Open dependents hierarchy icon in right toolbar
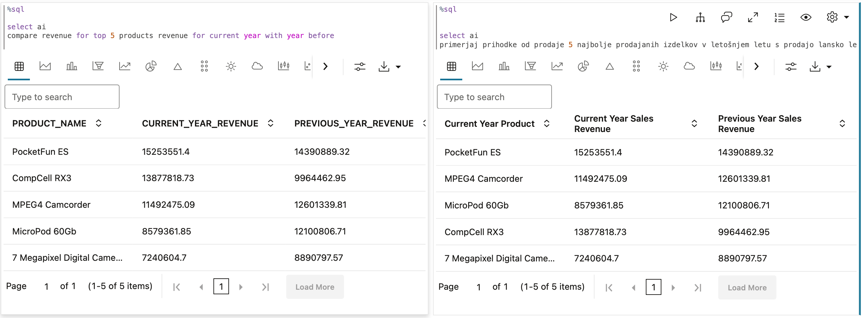The width and height of the screenshot is (868, 318). click(700, 17)
